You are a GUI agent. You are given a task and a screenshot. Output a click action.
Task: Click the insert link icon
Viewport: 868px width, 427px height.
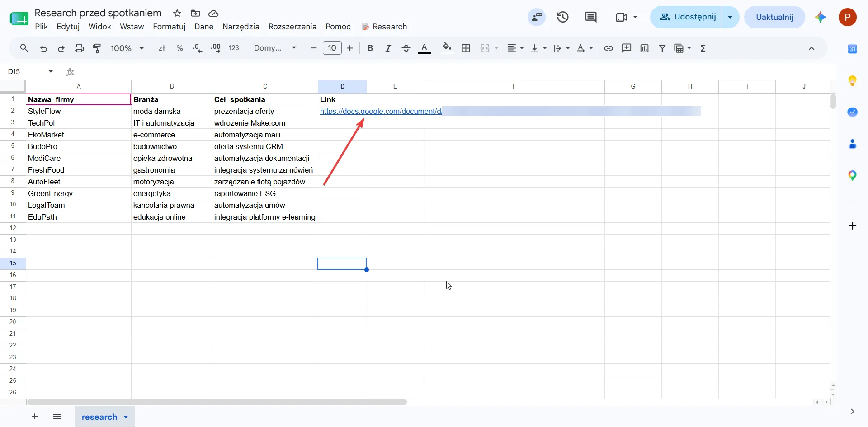[x=609, y=48]
